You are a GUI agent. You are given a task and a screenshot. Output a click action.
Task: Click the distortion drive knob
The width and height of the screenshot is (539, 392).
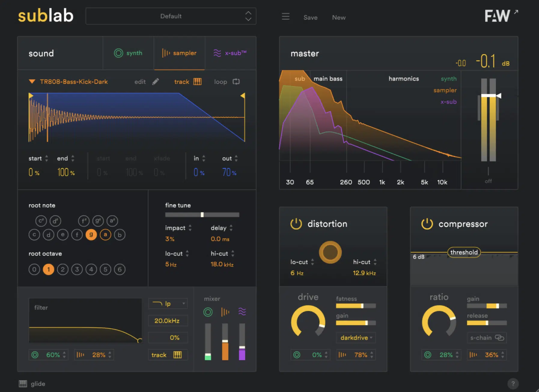click(x=308, y=321)
